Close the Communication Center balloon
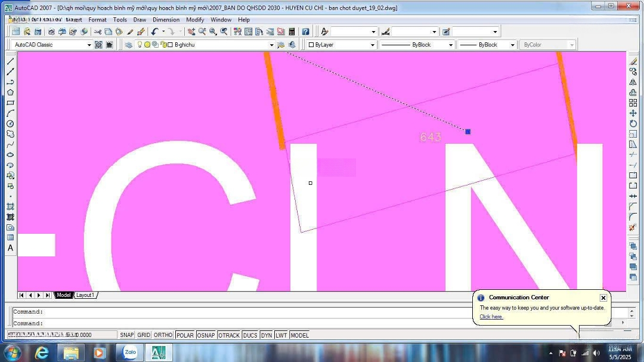Screen dimensions: 644x362 click(603, 298)
